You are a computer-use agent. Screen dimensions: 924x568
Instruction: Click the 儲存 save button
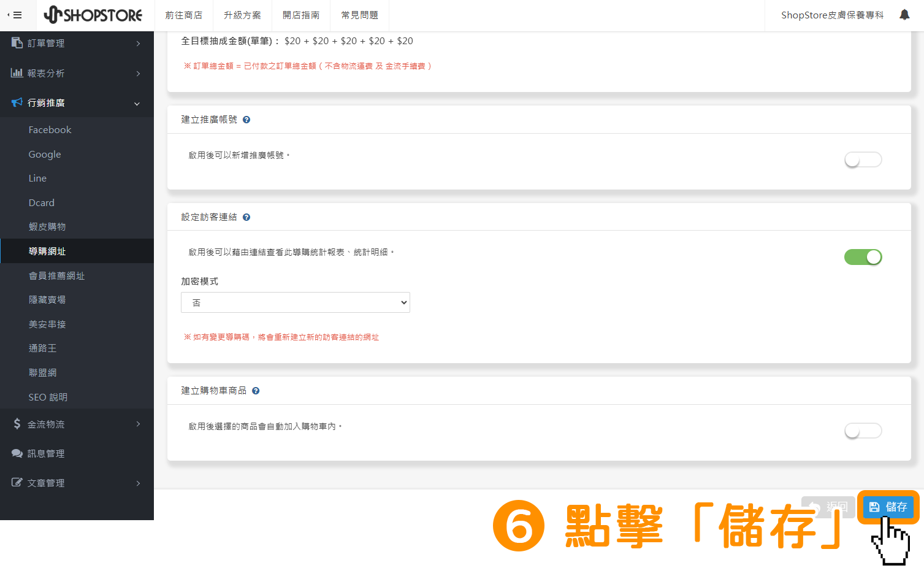pyautogui.click(x=888, y=507)
